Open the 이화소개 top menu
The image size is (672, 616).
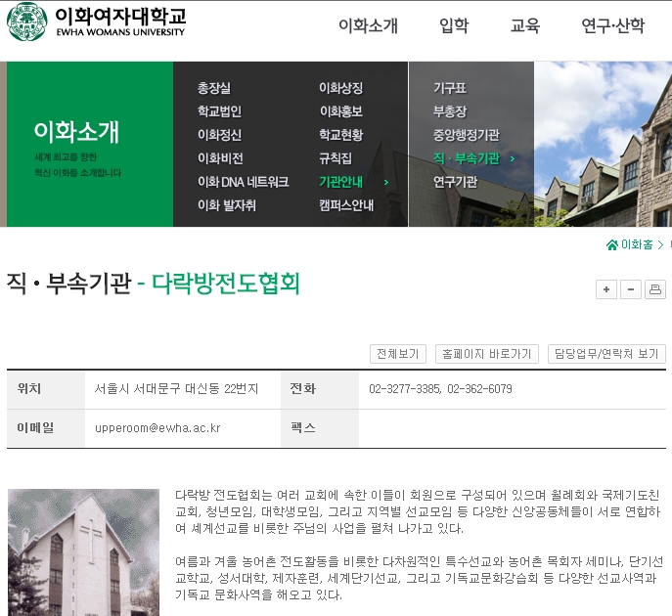coord(368,25)
